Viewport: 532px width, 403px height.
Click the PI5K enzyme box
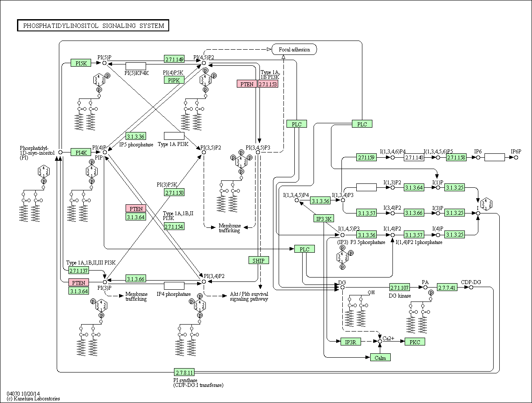click(x=81, y=63)
